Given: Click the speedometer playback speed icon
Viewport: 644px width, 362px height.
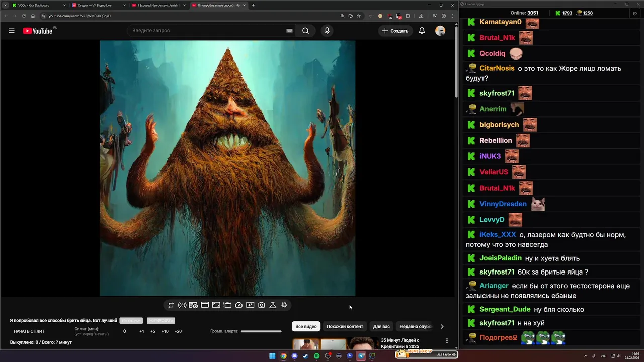Looking at the screenshot, I should coord(239,305).
